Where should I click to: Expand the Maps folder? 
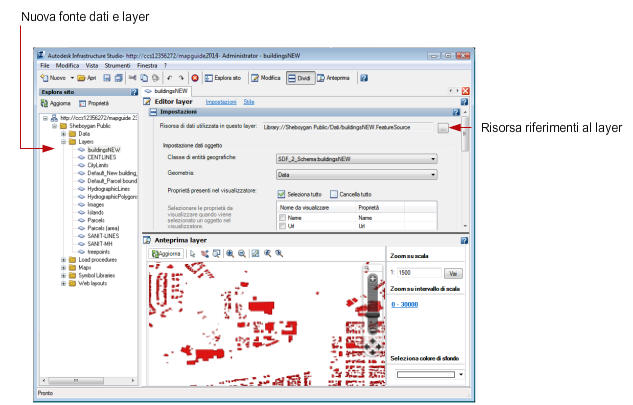[63, 268]
